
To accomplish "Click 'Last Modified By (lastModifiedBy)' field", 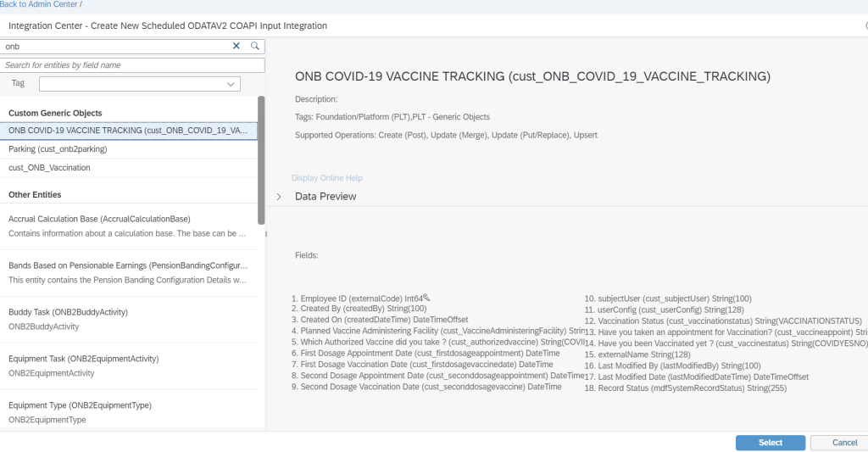I will [x=672, y=366].
